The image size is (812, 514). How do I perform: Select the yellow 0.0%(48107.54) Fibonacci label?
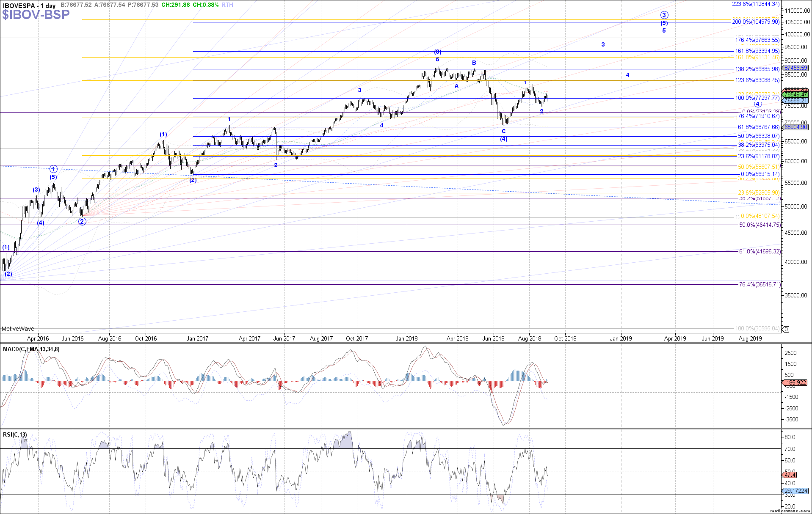pos(760,216)
